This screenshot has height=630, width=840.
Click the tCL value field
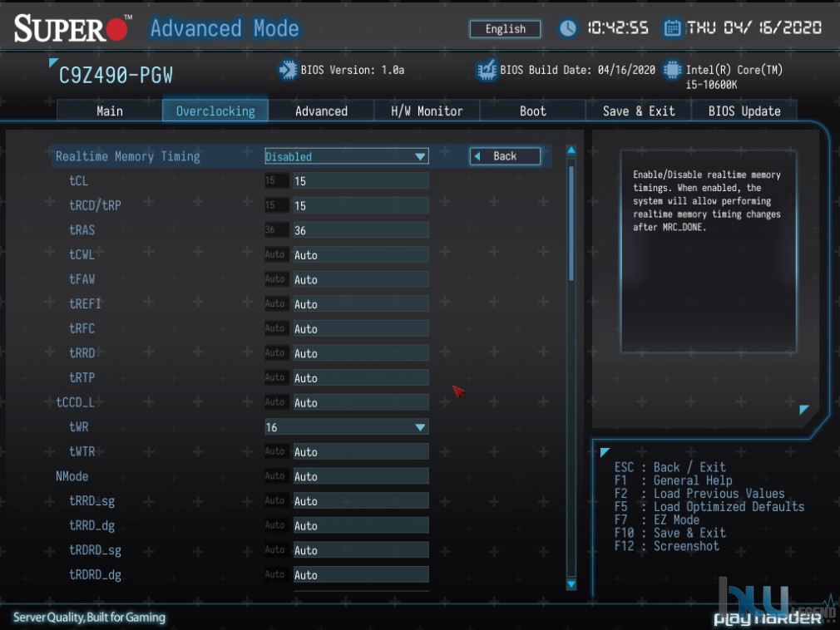click(x=361, y=181)
